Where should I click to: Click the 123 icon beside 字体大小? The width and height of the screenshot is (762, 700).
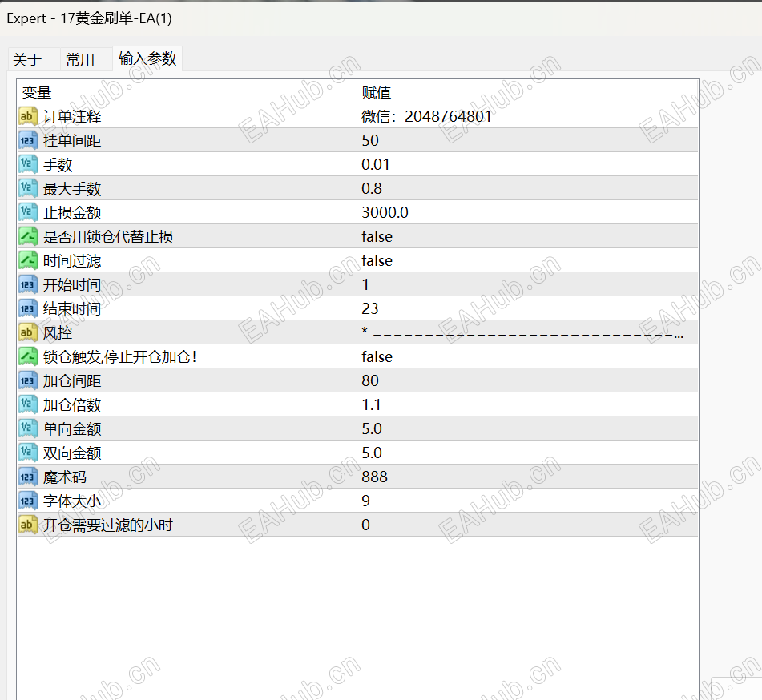click(x=28, y=501)
